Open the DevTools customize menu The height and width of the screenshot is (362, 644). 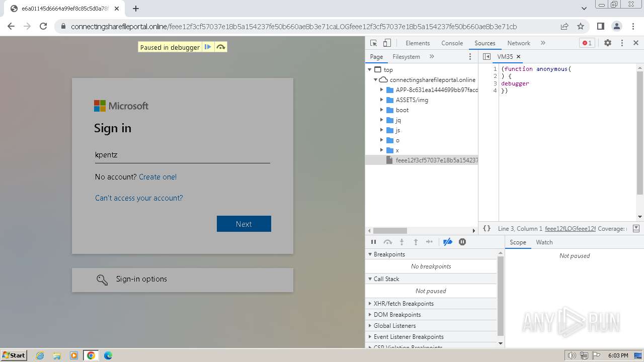click(x=622, y=43)
